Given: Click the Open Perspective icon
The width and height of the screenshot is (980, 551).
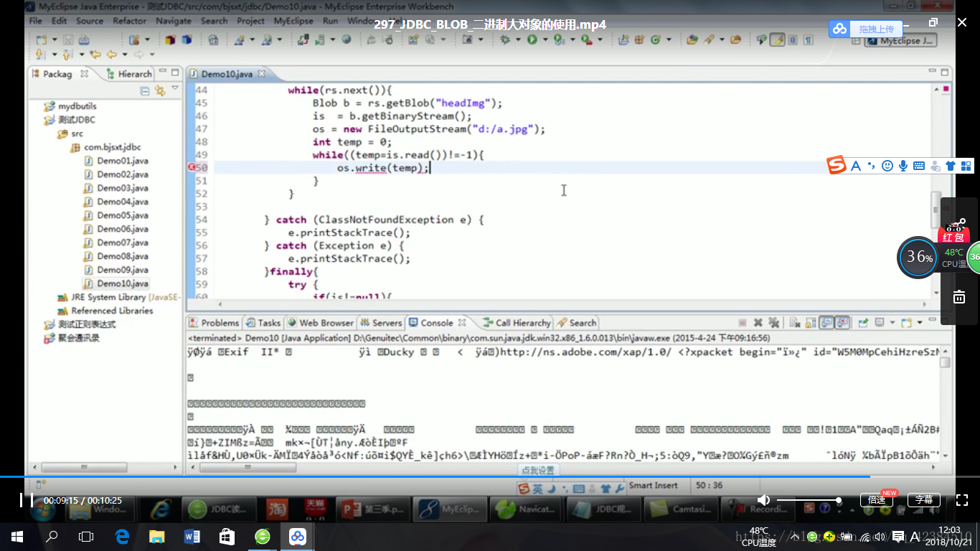Looking at the screenshot, I should [855, 41].
